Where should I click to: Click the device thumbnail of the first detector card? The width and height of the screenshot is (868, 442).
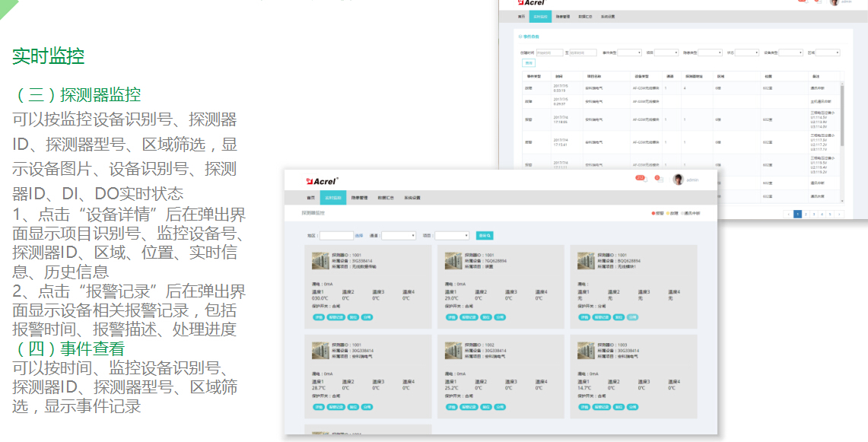coord(321,260)
